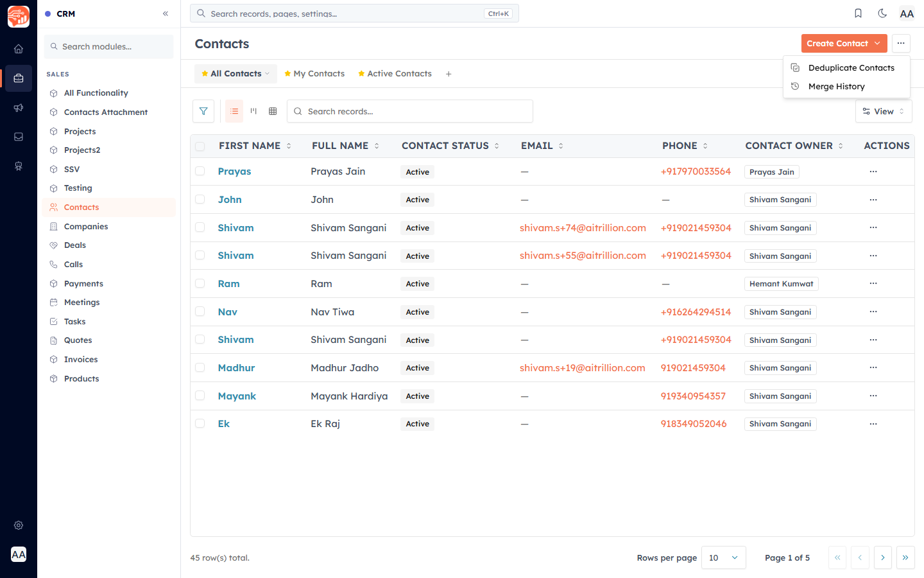Toggle the select-all header checkbox
924x578 pixels.
click(x=200, y=146)
